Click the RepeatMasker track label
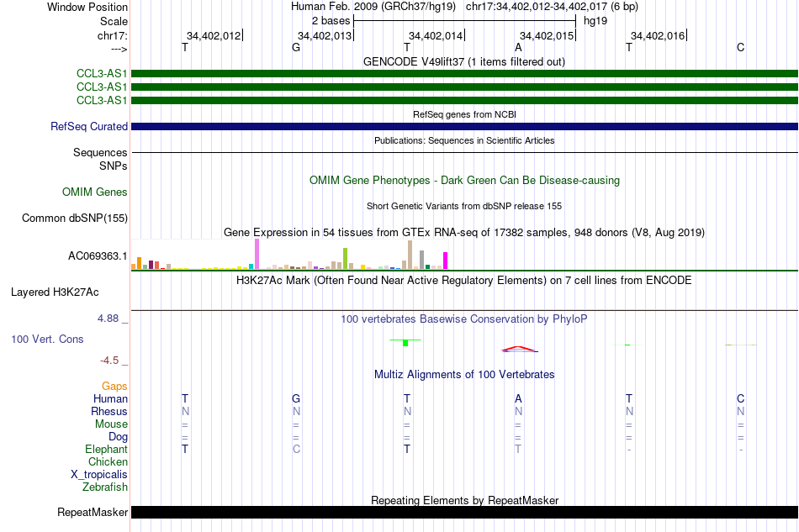Screen dimensions: 799x532 [x=93, y=512]
